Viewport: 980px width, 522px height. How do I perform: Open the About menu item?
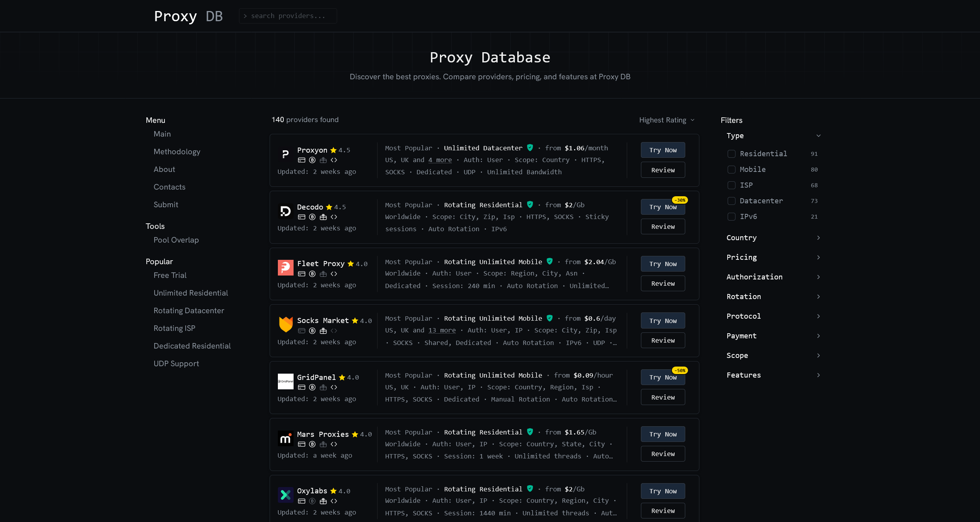pos(164,170)
